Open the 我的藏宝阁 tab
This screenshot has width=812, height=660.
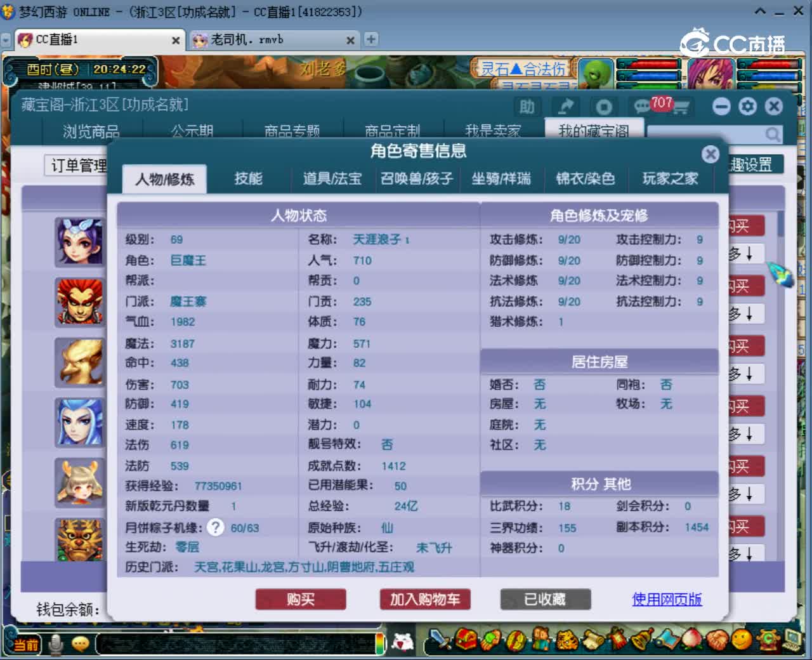click(x=594, y=129)
